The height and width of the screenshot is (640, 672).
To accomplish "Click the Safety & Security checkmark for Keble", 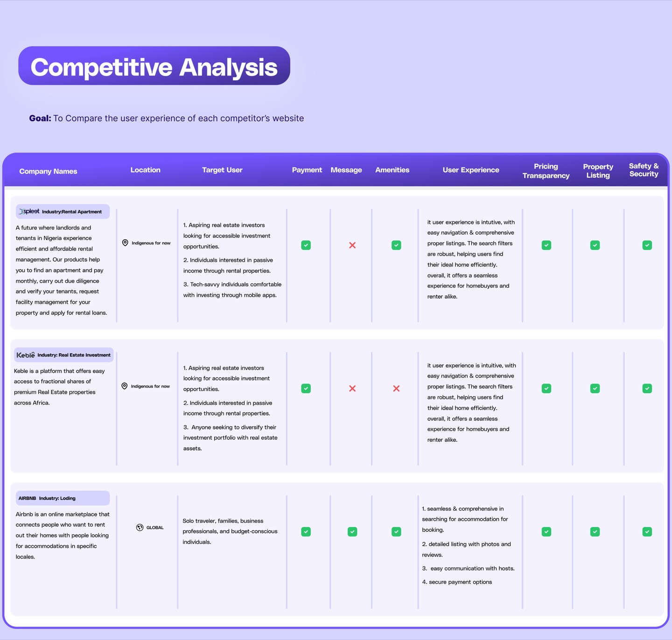I will pos(647,389).
